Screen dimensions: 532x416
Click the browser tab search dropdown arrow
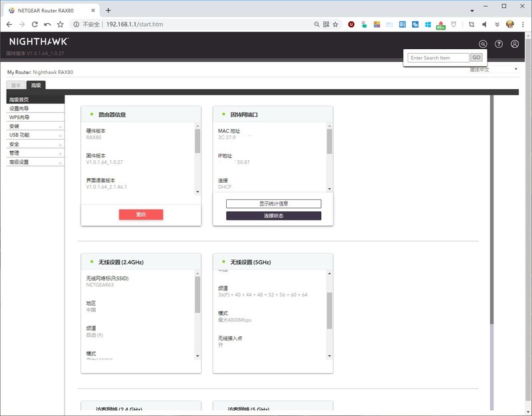472,11
